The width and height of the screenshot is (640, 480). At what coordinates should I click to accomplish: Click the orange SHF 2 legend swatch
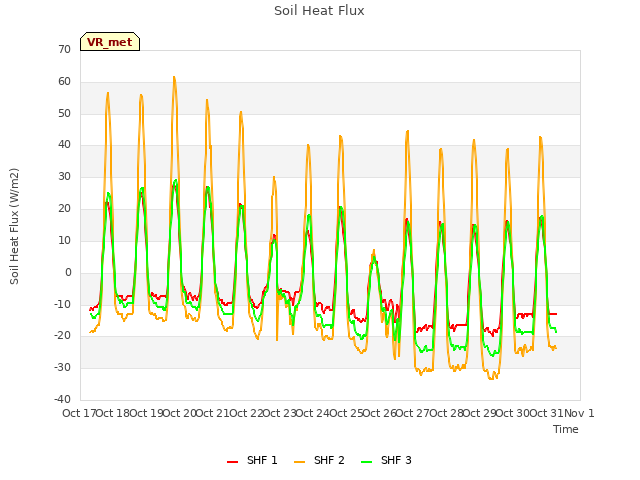click(x=299, y=462)
